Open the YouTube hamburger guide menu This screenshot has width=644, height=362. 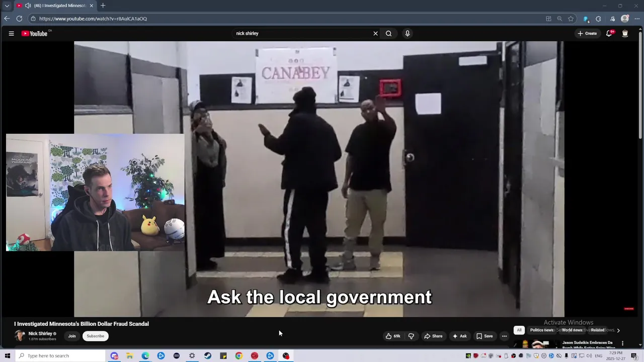11,34
